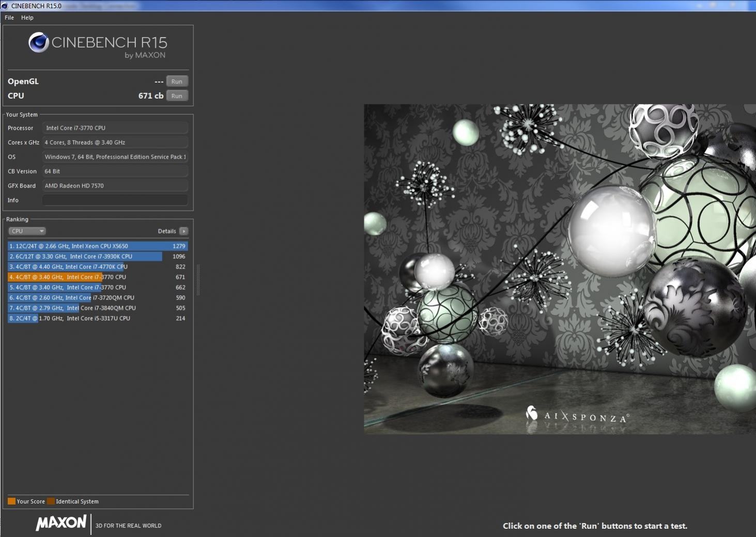The width and height of the screenshot is (756, 537).
Task: Select the highlighted orange i7-3770 score row
Action: pyautogui.click(x=98, y=277)
